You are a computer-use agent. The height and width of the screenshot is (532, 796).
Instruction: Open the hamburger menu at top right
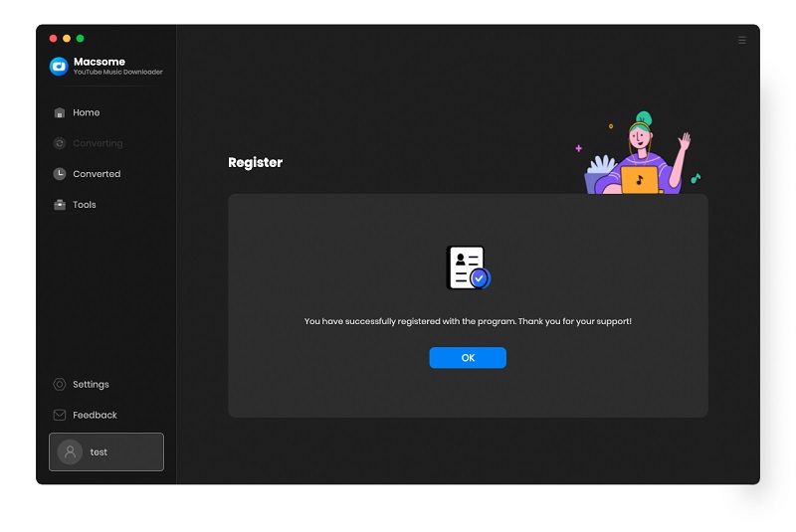point(741,40)
